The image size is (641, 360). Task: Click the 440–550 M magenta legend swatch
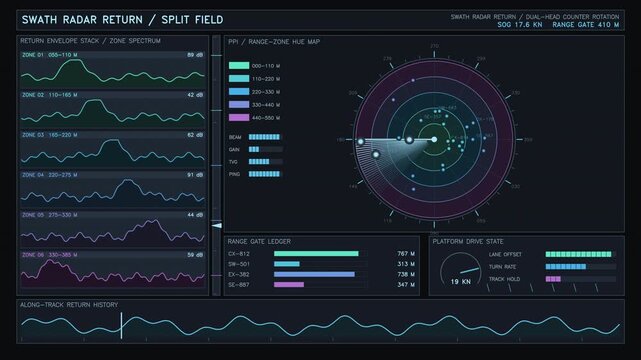point(239,118)
